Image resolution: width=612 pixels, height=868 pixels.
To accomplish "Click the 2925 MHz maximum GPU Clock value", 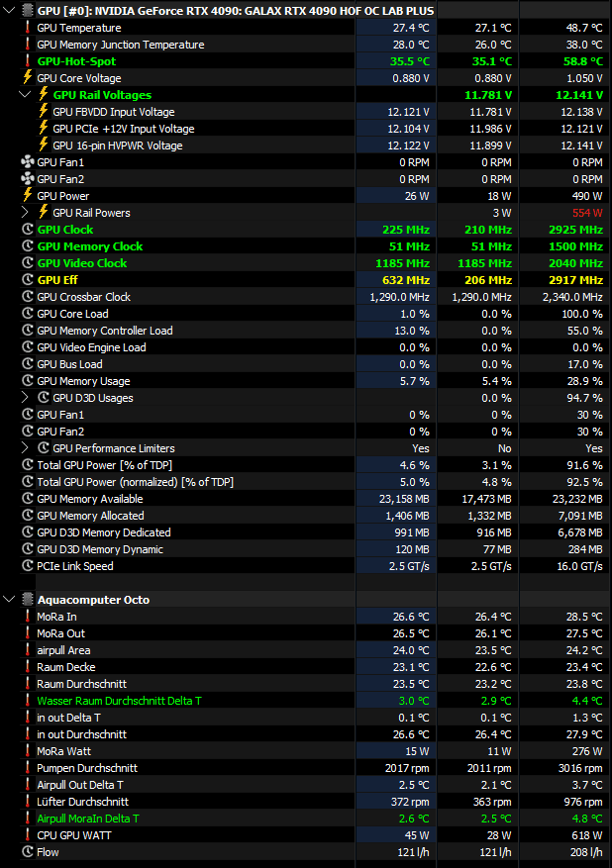I will click(576, 230).
